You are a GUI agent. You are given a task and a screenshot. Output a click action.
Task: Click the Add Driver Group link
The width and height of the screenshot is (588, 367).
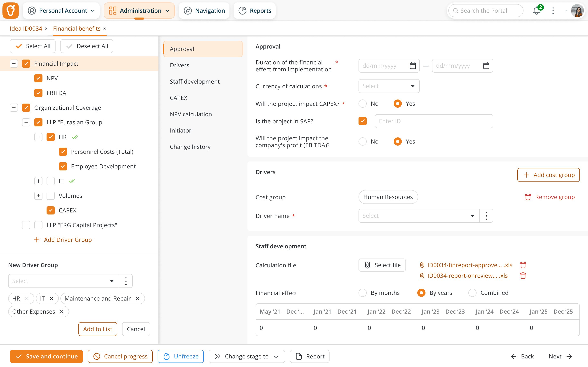(x=63, y=240)
